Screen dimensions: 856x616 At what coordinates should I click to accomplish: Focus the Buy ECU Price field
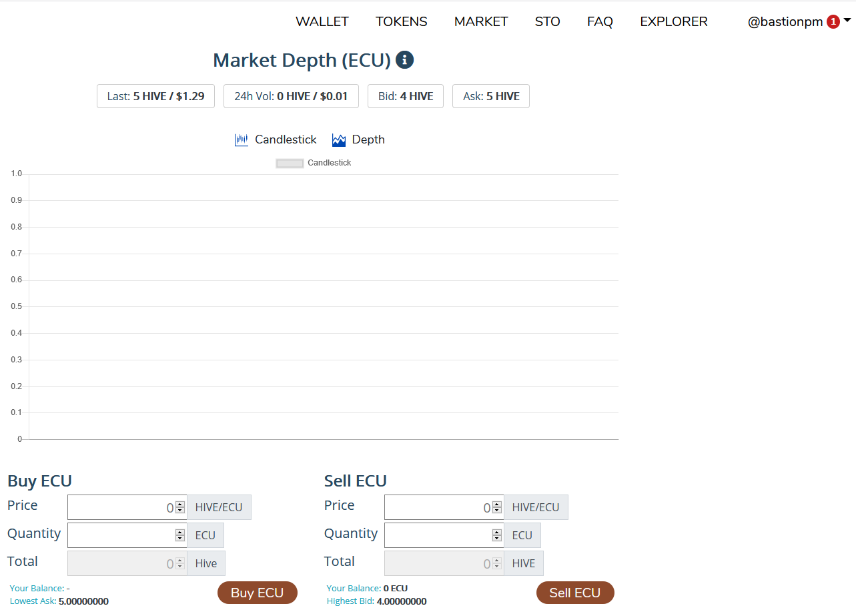(120, 508)
